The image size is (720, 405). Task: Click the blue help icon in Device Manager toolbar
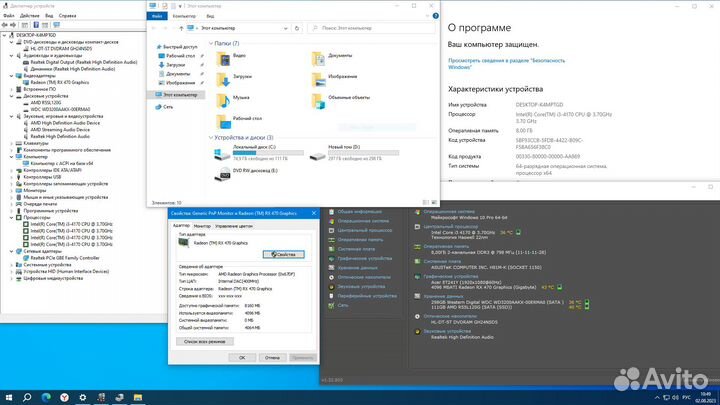coord(36,25)
